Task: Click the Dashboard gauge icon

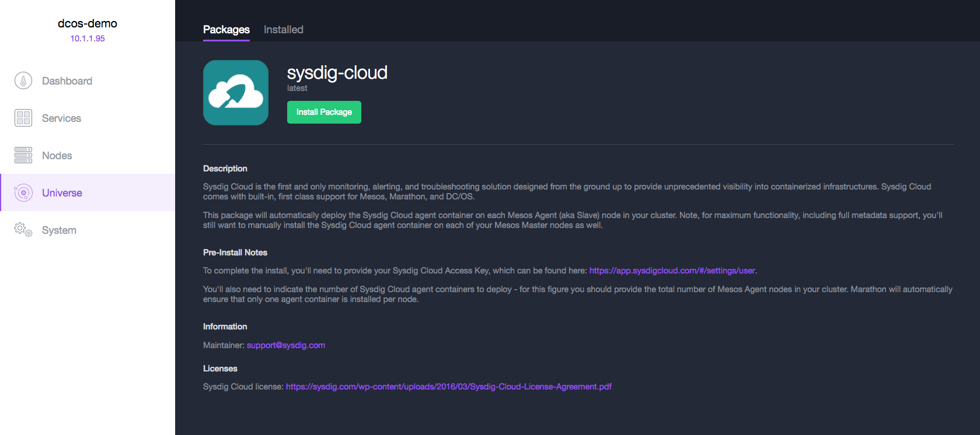Action: click(x=23, y=80)
